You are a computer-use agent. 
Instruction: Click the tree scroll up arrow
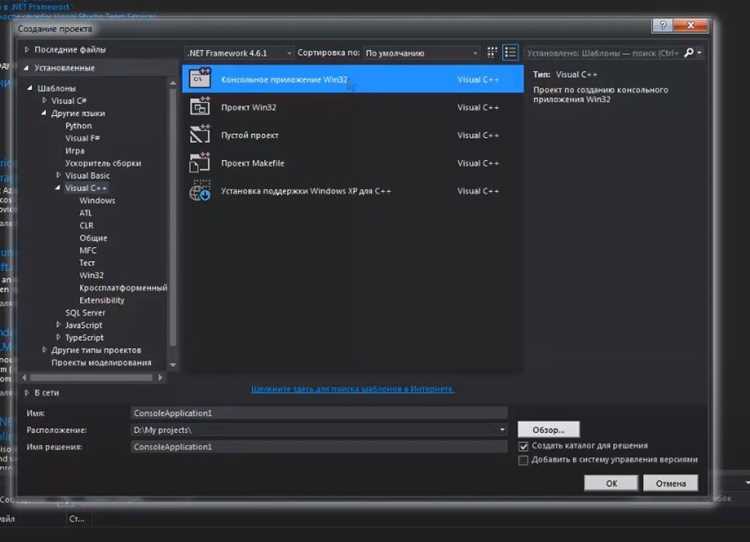(173, 83)
